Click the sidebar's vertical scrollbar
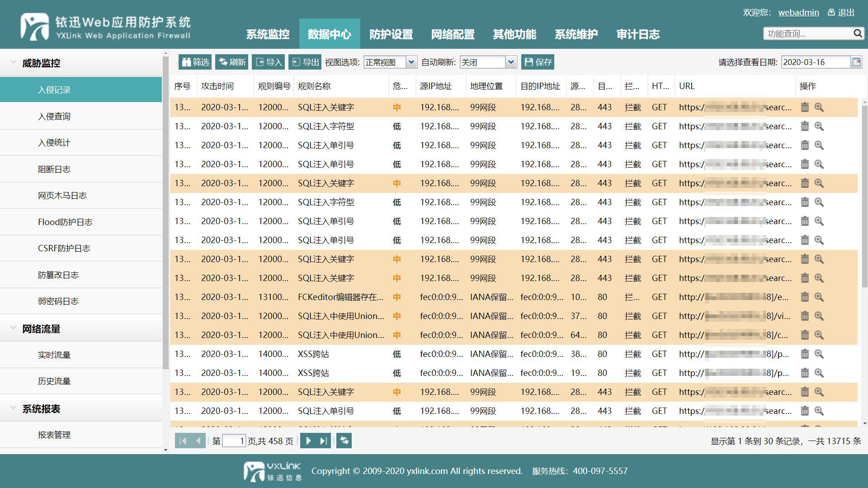Image resolution: width=868 pixels, height=488 pixels. click(165, 212)
